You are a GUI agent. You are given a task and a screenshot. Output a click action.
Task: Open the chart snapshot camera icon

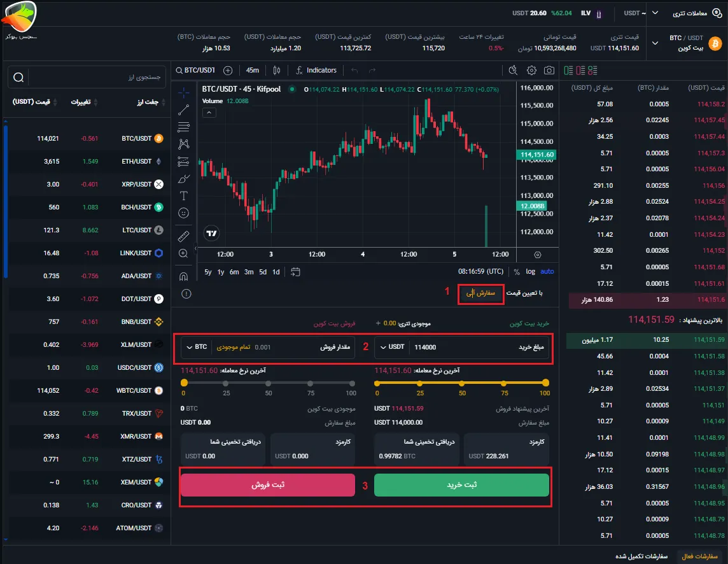(x=549, y=70)
